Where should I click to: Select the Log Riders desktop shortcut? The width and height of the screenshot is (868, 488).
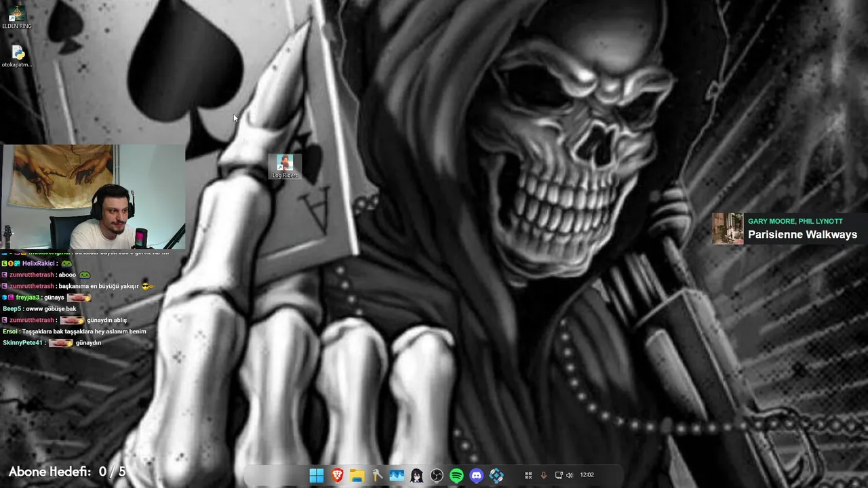coord(285,167)
